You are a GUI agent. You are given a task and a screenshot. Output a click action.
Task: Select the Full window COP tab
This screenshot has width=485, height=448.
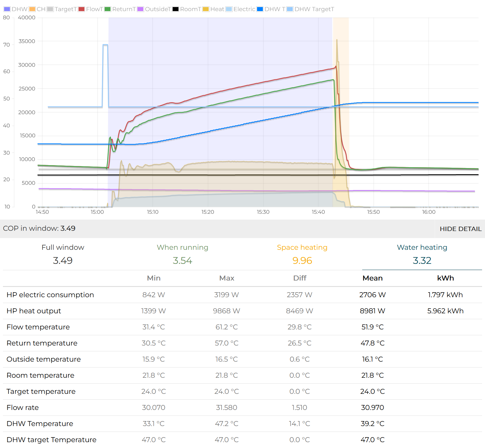click(x=63, y=254)
